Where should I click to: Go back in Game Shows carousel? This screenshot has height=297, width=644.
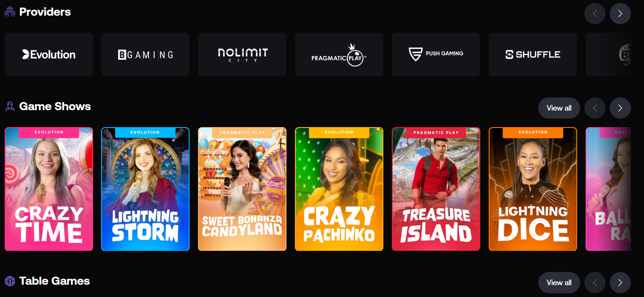(x=595, y=108)
